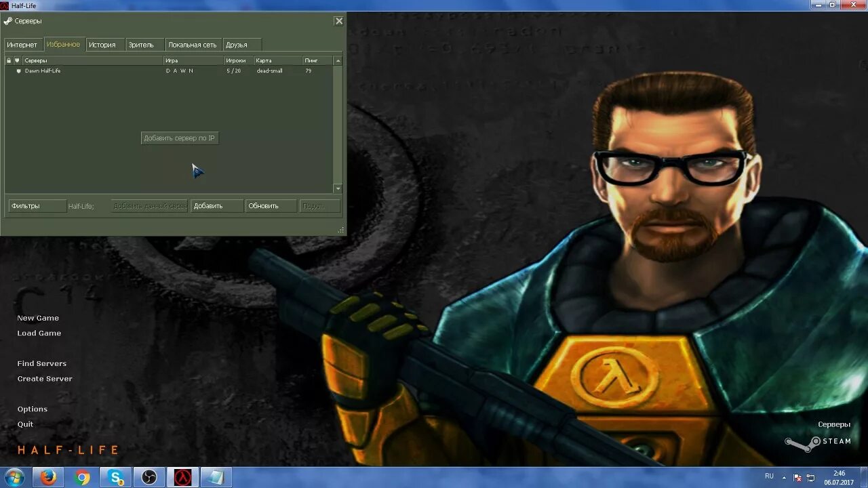Sort list by Игра column
This screenshot has height=488, width=868.
194,60
